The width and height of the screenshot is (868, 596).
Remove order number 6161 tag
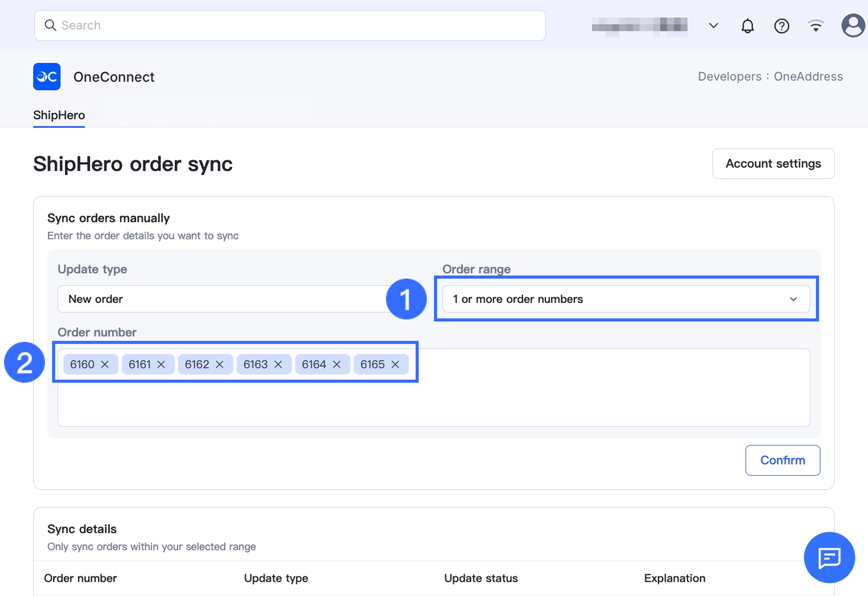161,364
